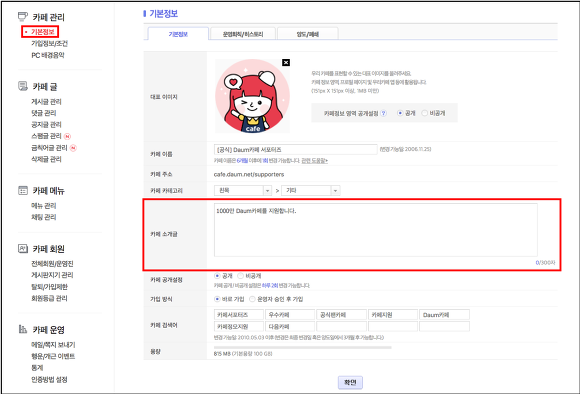Click into the 카페 소개글 text area

pos(375,230)
